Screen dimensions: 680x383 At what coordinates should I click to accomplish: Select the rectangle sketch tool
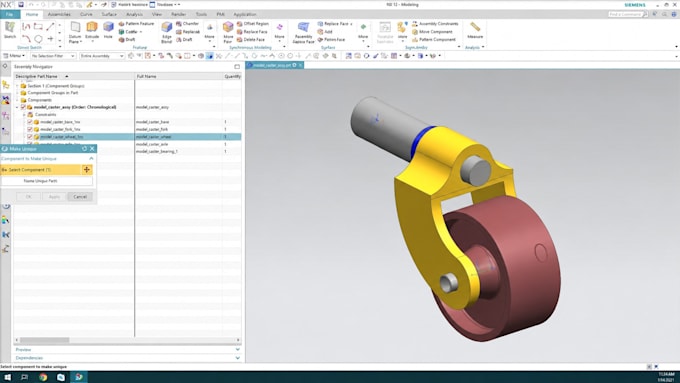38,27
